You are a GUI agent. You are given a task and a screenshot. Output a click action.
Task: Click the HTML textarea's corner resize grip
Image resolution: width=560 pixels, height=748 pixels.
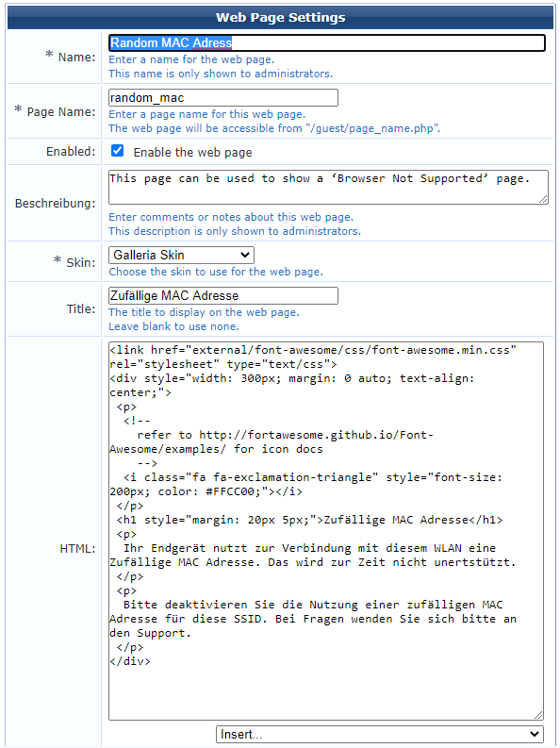pyautogui.click(x=538, y=715)
